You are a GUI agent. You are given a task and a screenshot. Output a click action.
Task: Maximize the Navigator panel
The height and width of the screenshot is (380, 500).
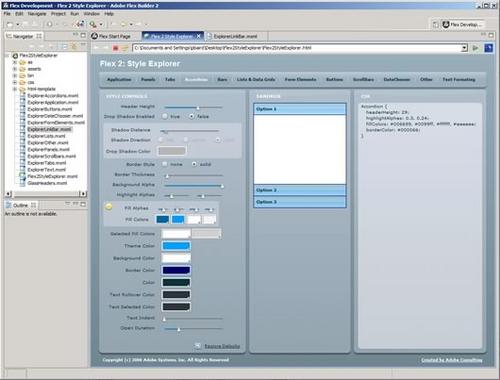(83, 35)
